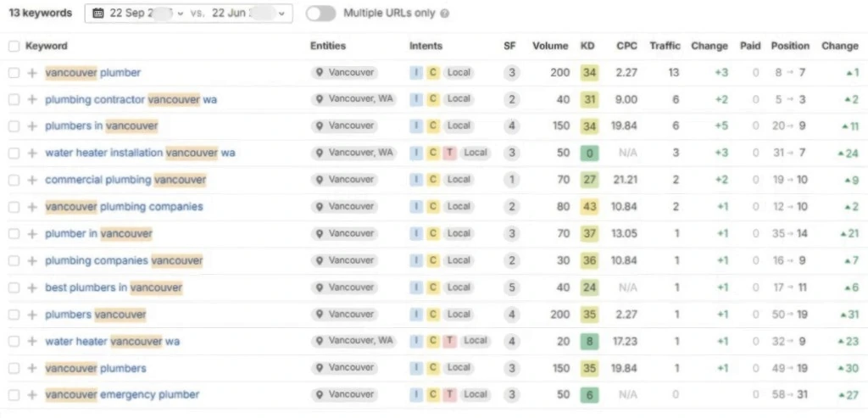Click plus icon for plumber in vancouver
The width and height of the screenshot is (868, 418).
coord(32,234)
